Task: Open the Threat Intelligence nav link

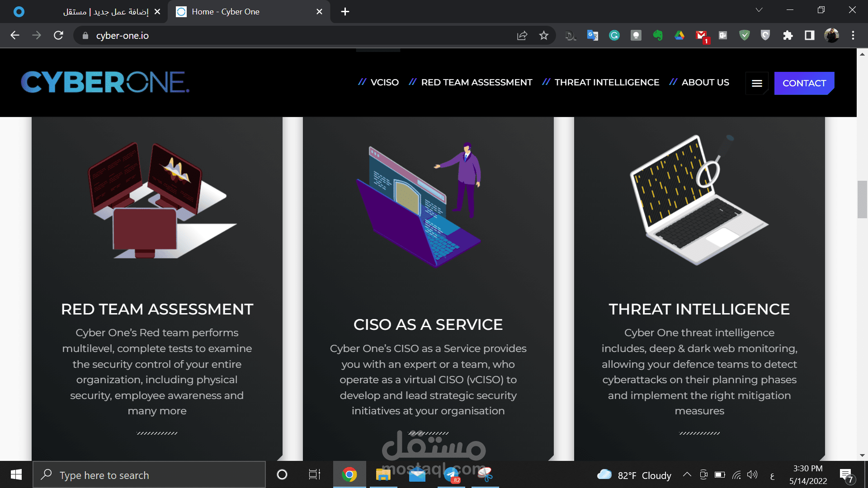Action: (x=606, y=82)
